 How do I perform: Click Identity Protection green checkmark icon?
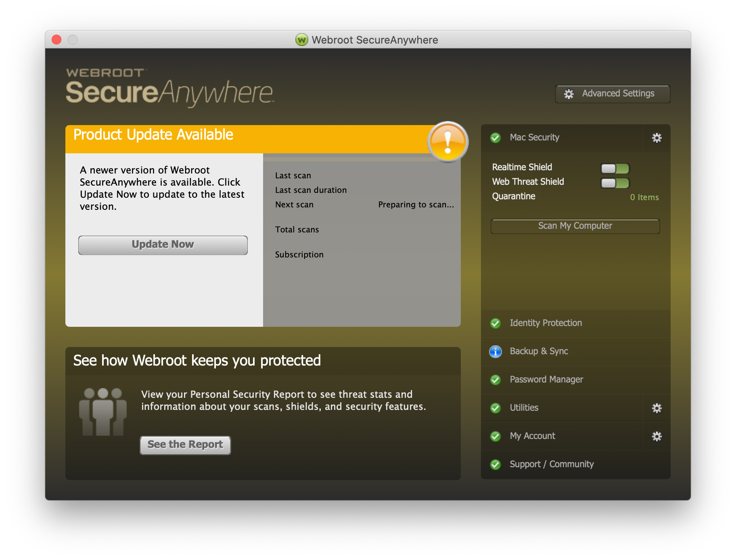point(496,323)
